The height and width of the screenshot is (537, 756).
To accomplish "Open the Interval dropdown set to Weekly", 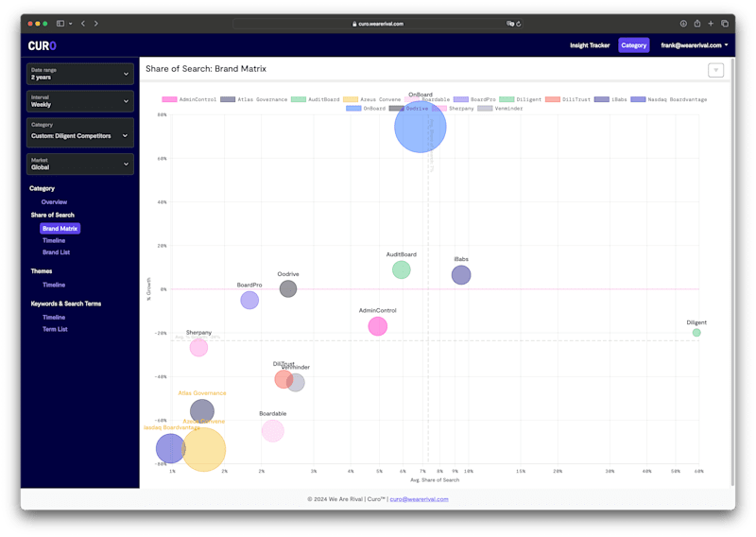I will 80,101.
